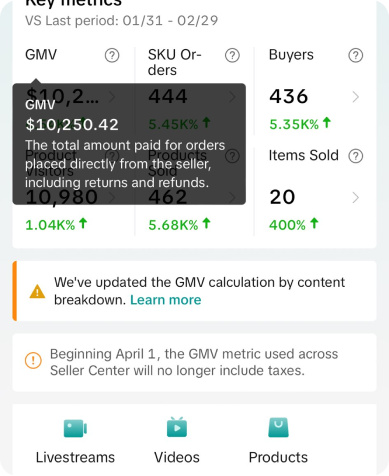Click the April 1 taxes notice banner
The image size is (389, 476).
(194, 362)
